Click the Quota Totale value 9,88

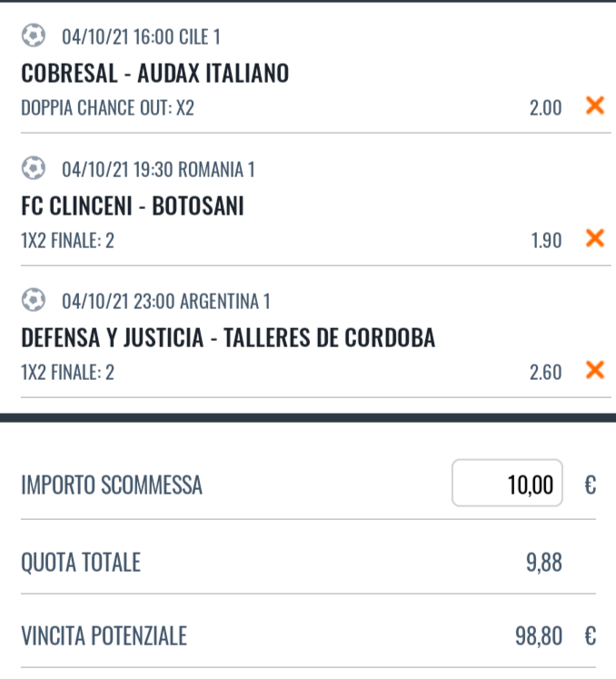(543, 563)
